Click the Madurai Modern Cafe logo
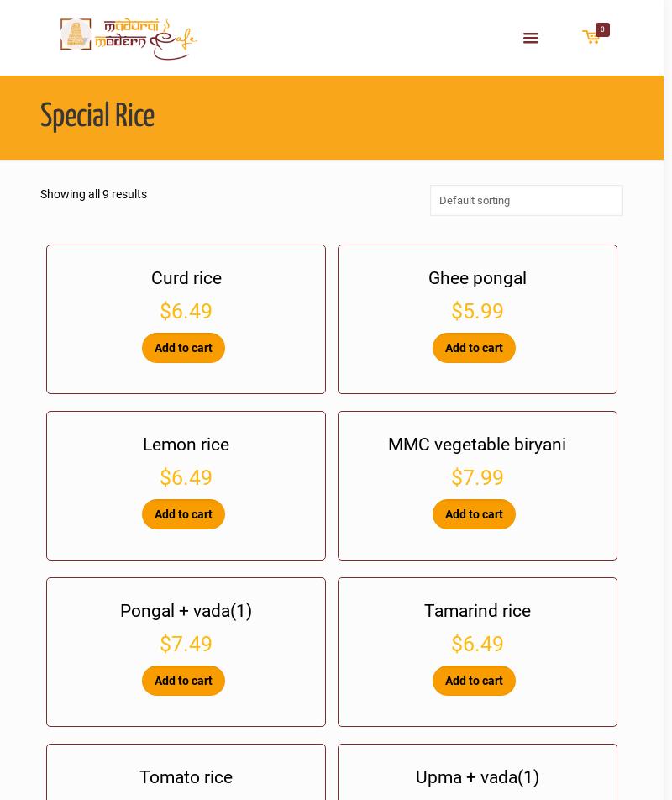The width and height of the screenshot is (672, 800). coord(129,38)
